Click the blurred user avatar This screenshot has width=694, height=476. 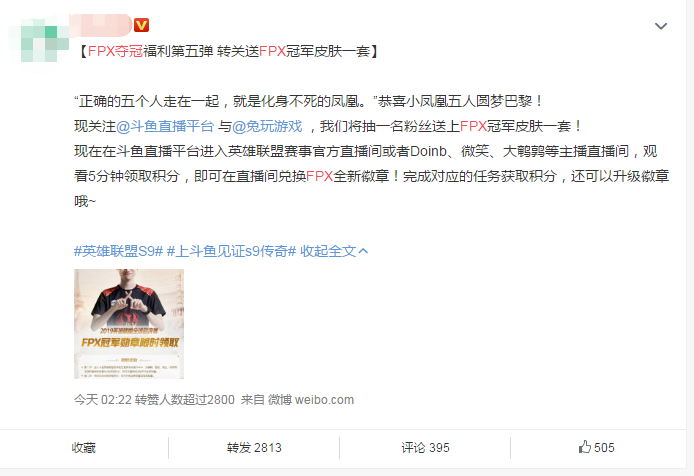[39, 40]
